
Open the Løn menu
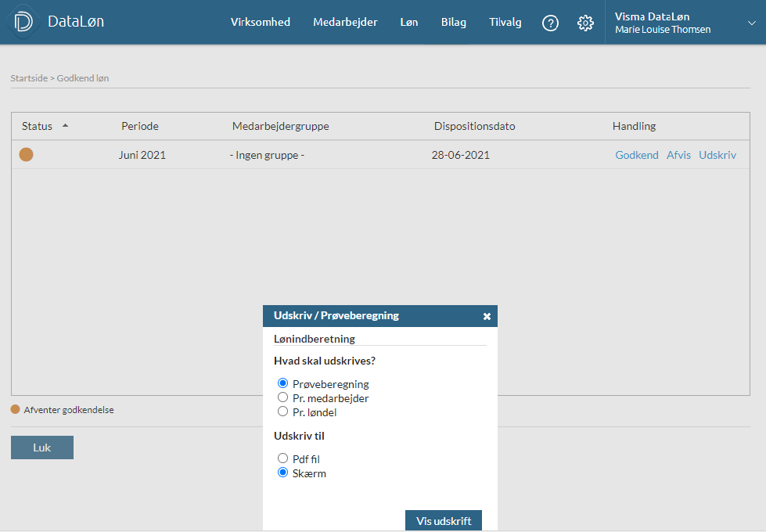[x=409, y=22]
